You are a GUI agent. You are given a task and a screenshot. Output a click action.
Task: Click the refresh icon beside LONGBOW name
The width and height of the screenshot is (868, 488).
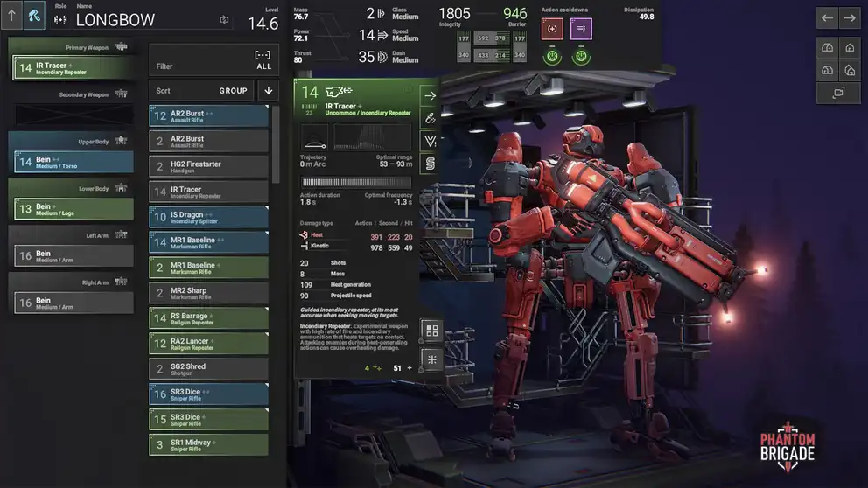point(224,20)
